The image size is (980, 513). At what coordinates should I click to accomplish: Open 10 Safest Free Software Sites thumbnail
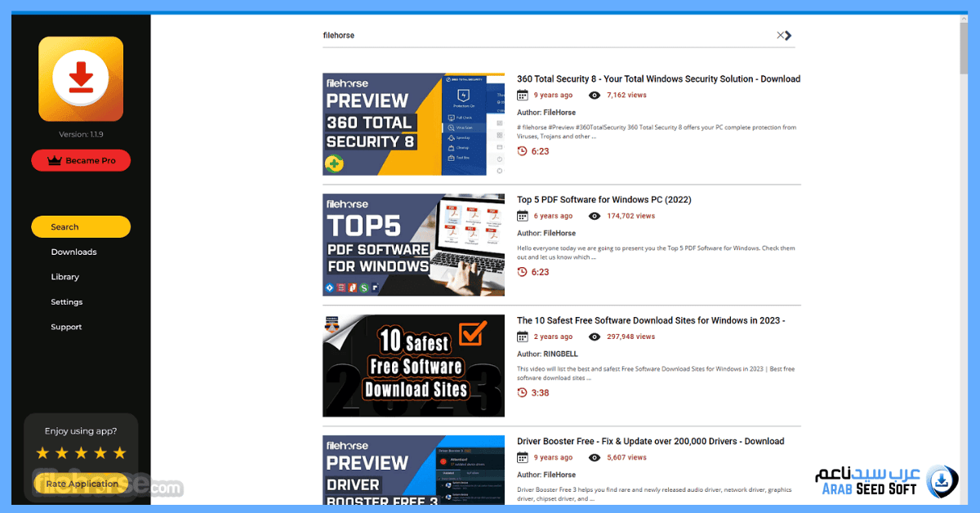[413, 366]
